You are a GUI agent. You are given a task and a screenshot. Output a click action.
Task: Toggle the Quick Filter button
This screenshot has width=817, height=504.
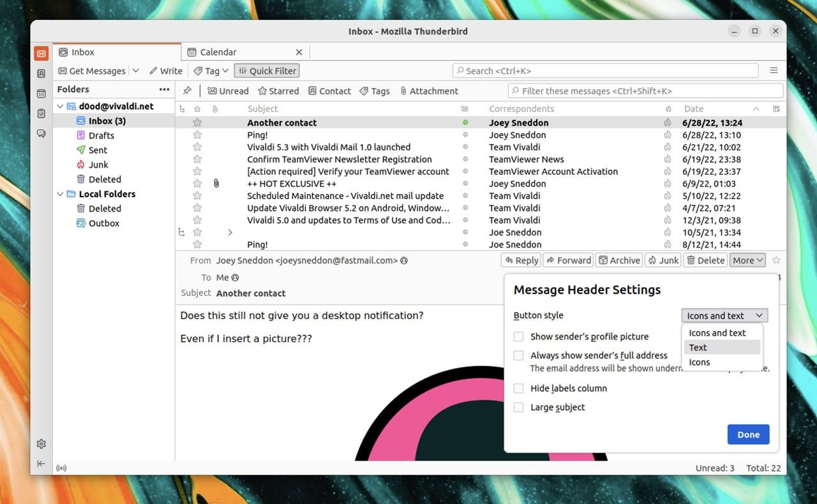point(266,71)
